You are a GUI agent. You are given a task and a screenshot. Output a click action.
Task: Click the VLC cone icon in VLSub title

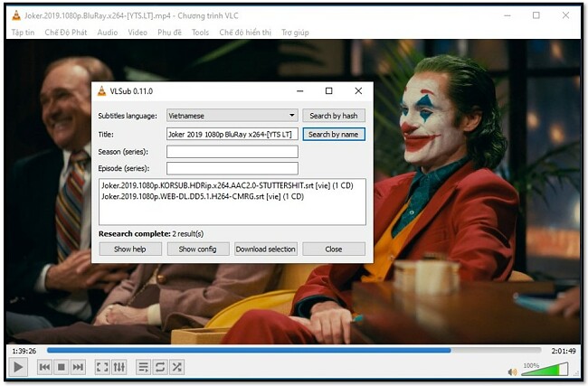click(x=101, y=91)
